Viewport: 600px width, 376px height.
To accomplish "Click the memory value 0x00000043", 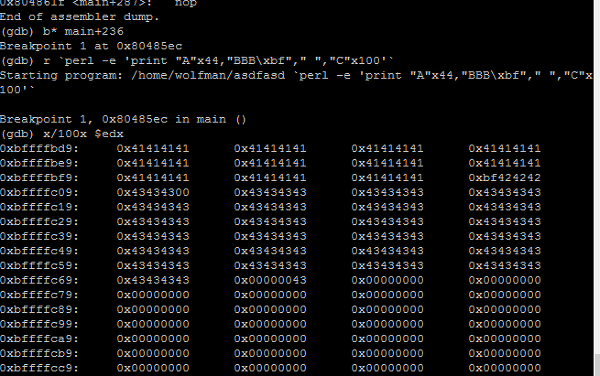I will tap(270, 281).
